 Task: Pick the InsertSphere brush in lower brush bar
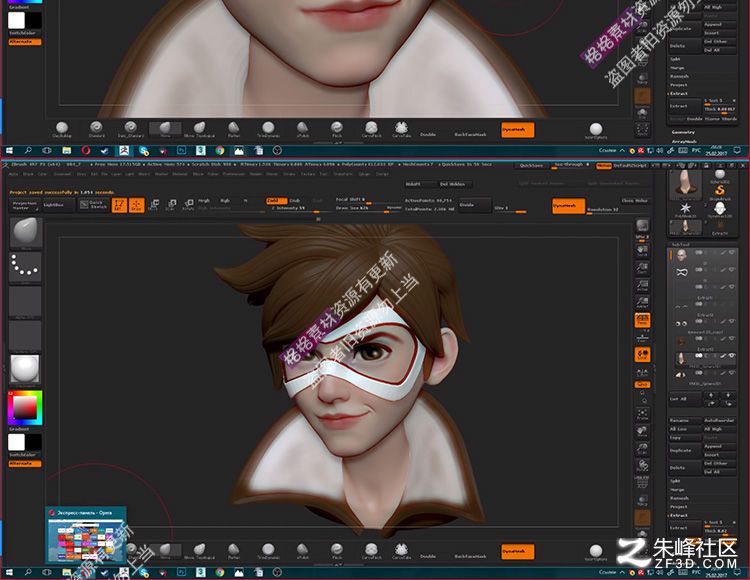(x=596, y=551)
